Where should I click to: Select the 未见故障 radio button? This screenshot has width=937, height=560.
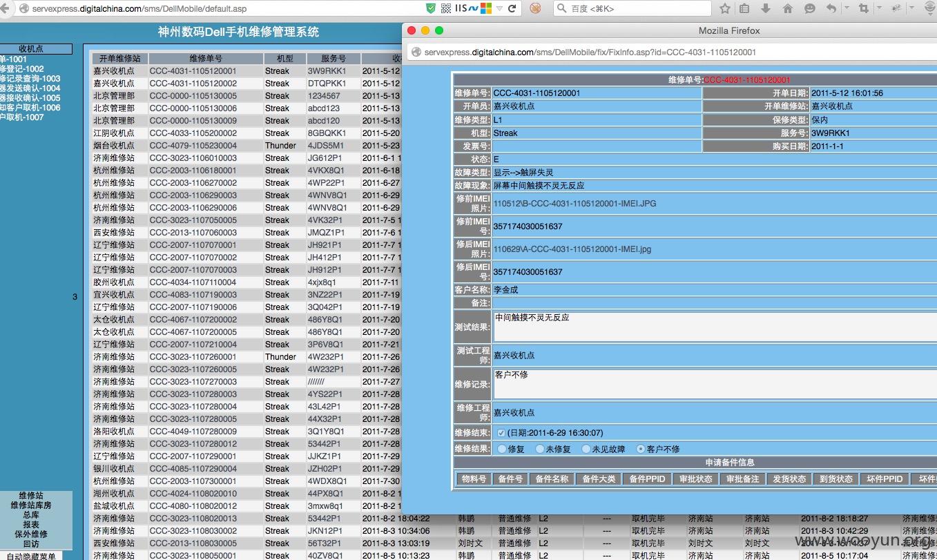586,449
